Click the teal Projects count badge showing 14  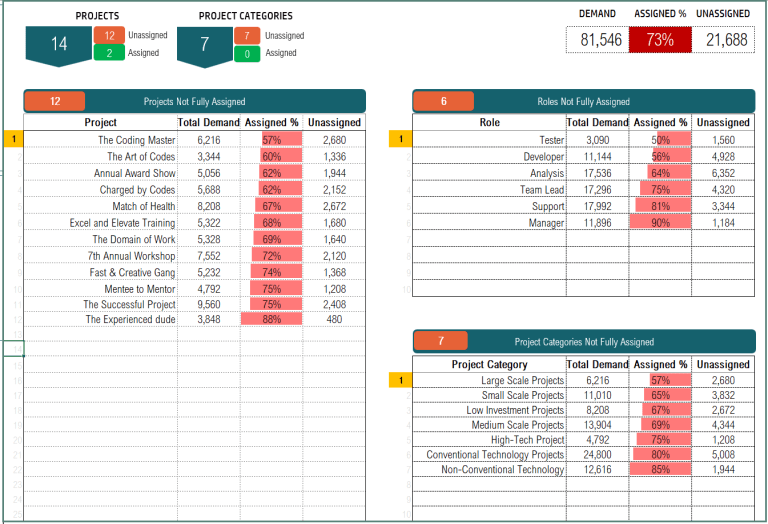tap(59, 45)
